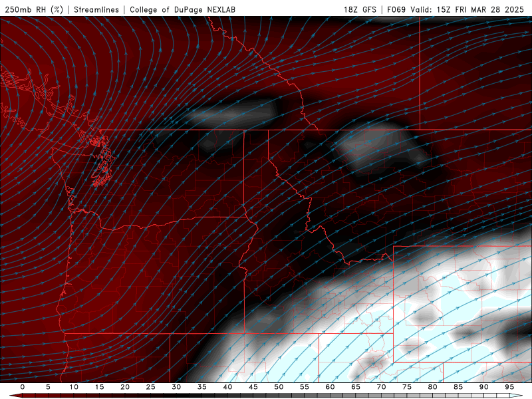The height and width of the screenshot is (399, 532).
Task: Select the colorbar tick label "10"
Action: (74, 387)
